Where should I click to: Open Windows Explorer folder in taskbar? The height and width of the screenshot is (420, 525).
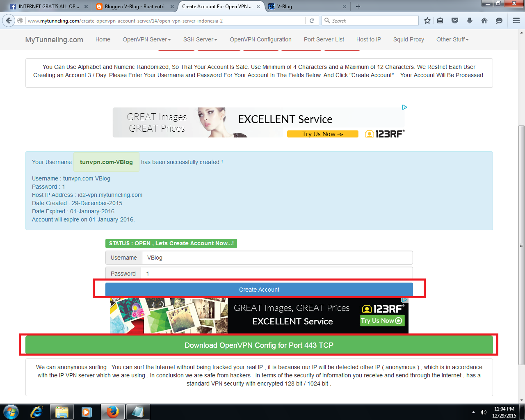pyautogui.click(x=62, y=412)
